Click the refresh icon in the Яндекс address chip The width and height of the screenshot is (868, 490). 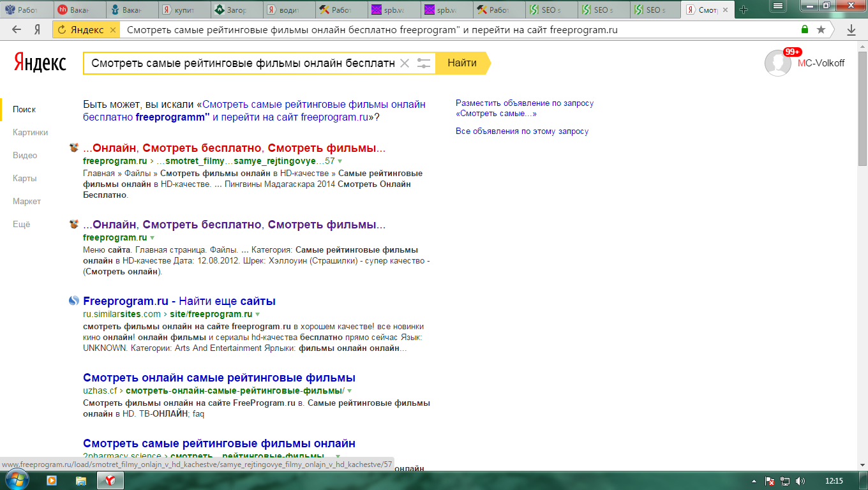[63, 30]
